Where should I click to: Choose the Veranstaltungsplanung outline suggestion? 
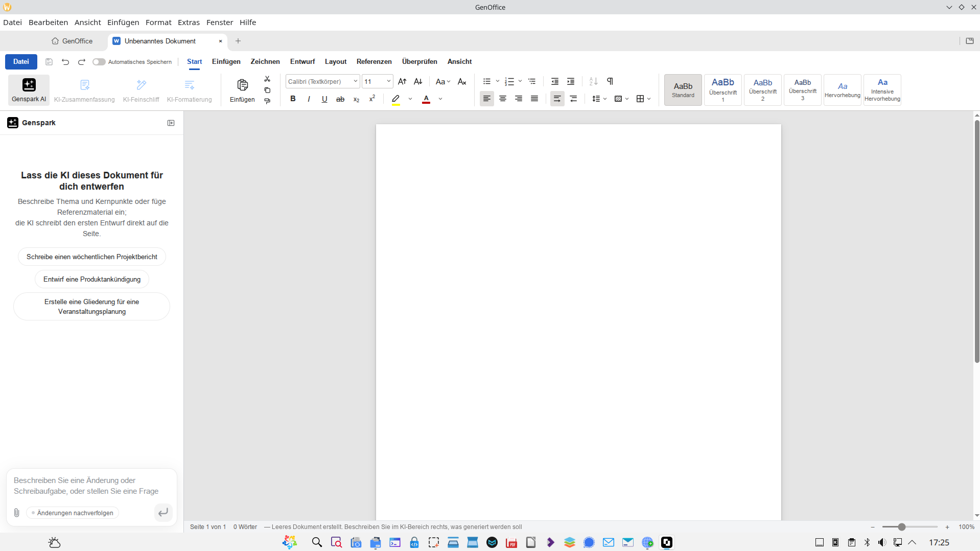pyautogui.click(x=92, y=307)
